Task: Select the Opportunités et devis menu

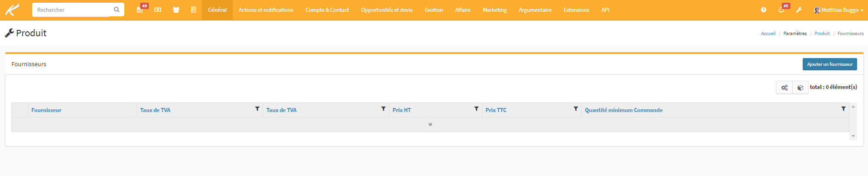Action: tap(387, 10)
